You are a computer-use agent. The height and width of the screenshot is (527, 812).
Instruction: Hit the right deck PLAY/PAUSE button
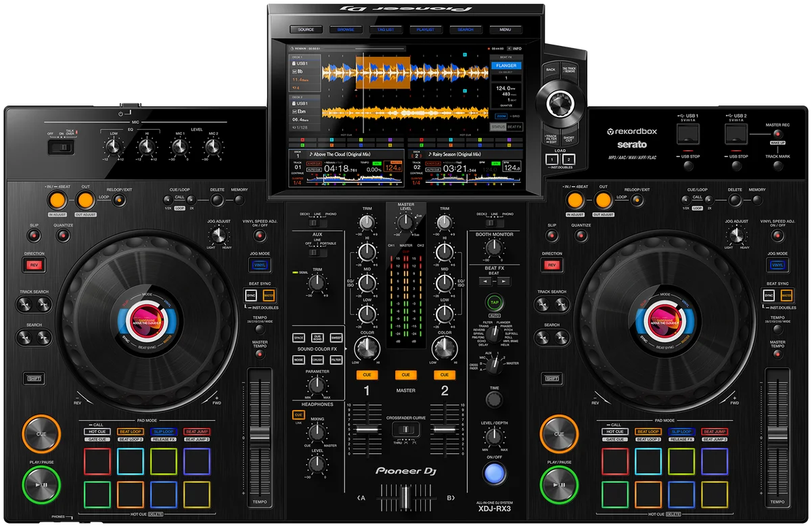[x=559, y=484]
